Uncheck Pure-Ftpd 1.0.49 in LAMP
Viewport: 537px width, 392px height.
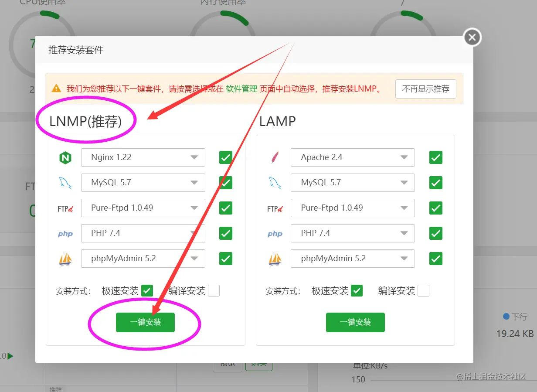436,208
